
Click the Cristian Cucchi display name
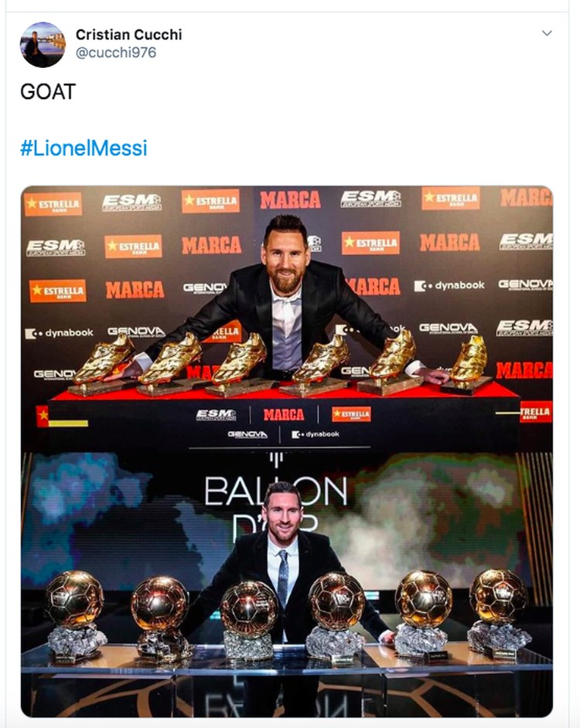click(x=128, y=34)
